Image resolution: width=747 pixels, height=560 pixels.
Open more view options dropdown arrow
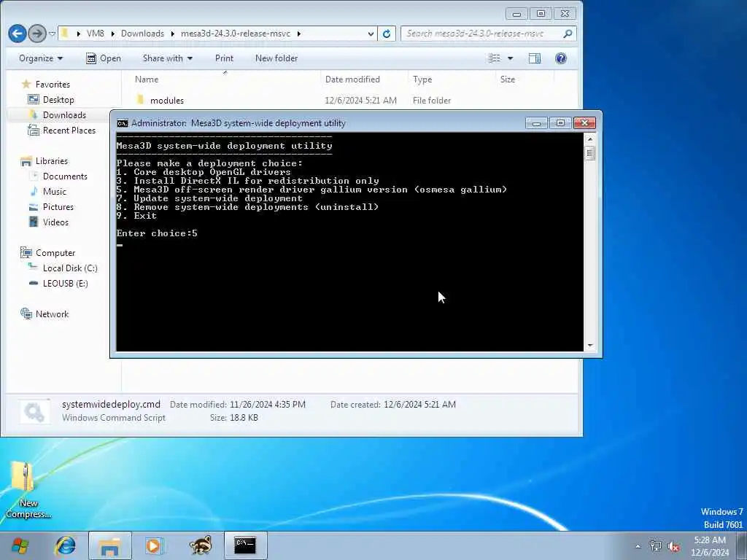[x=510, y=58]
